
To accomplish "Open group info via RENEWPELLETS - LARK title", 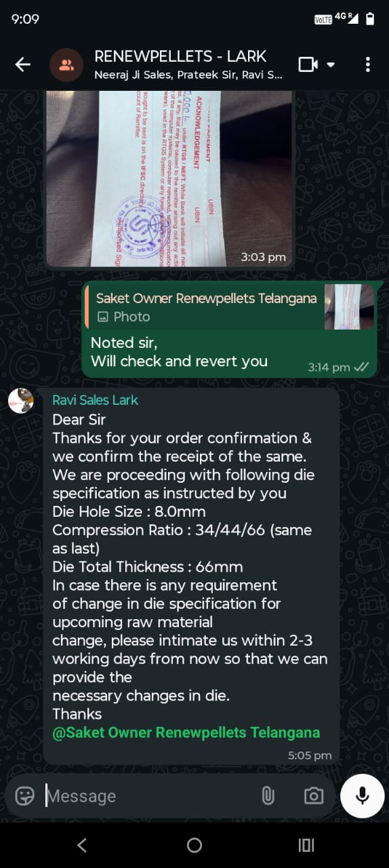I will (180, 56).
